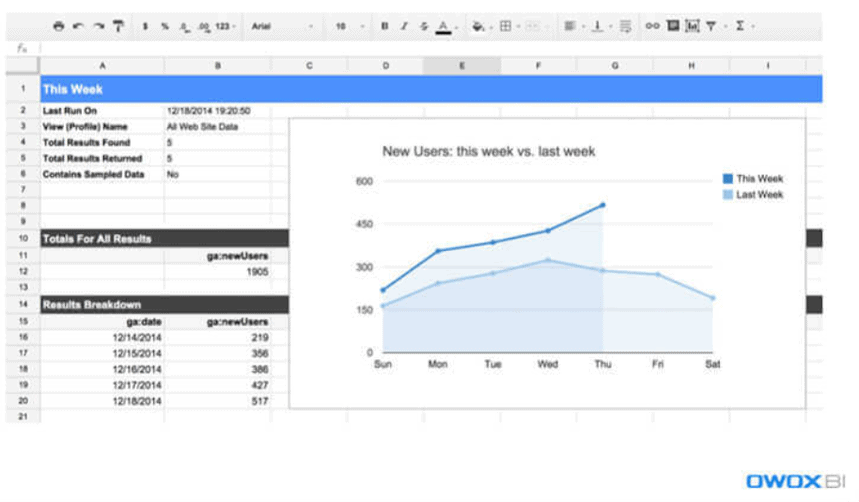The height and width of the screenshot is (502, 859).
Task: Click the 356 new users cell
Action: pyautogui.click(x=217, y=353)
